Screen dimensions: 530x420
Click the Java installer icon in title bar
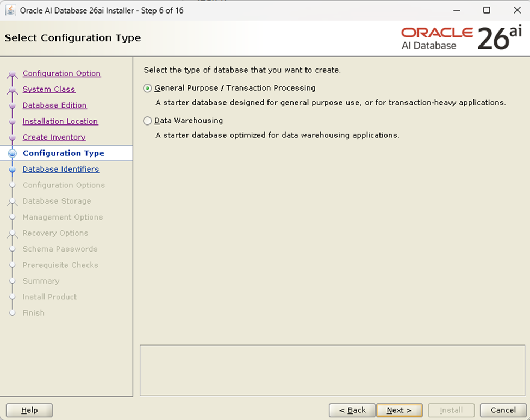click(x=11, y=10)
